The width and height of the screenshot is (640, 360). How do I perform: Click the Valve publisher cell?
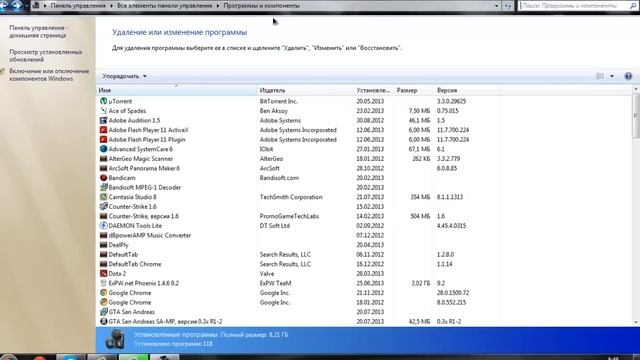tap(267, 273)
